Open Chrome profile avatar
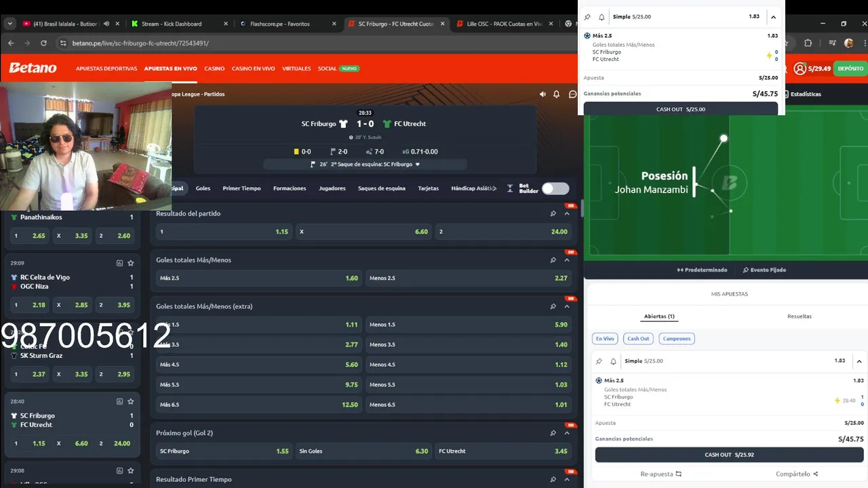Image resolution: width=868 pixels, height=488 pixels. [848, 43]
